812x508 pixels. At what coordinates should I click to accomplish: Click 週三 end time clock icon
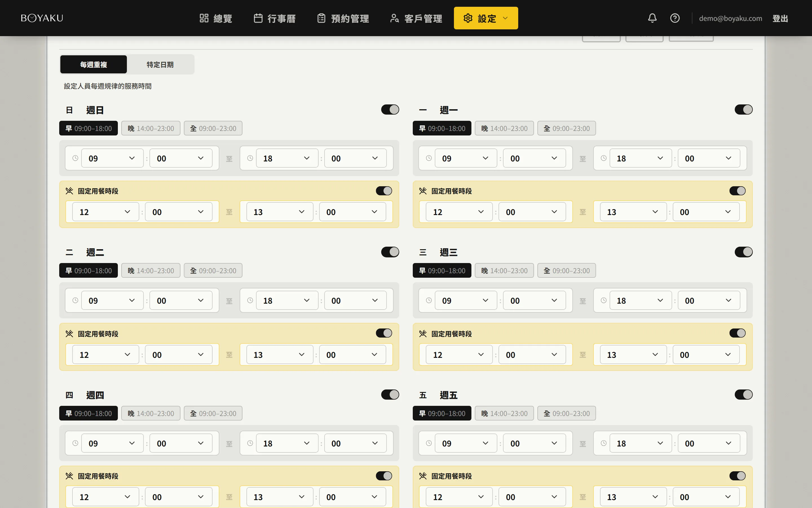click(604, 300)
